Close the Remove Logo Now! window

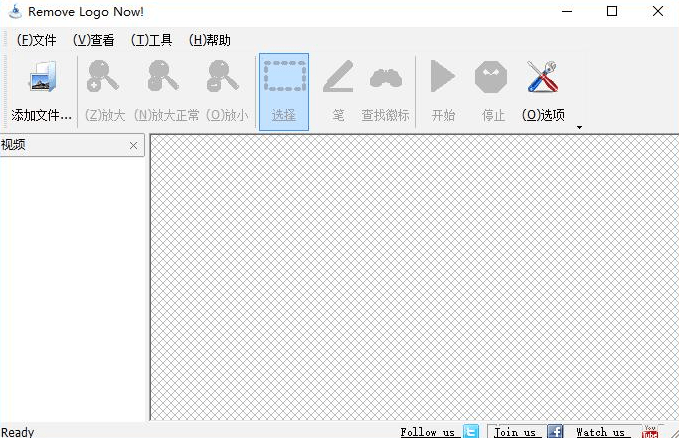tap(658, 11)
